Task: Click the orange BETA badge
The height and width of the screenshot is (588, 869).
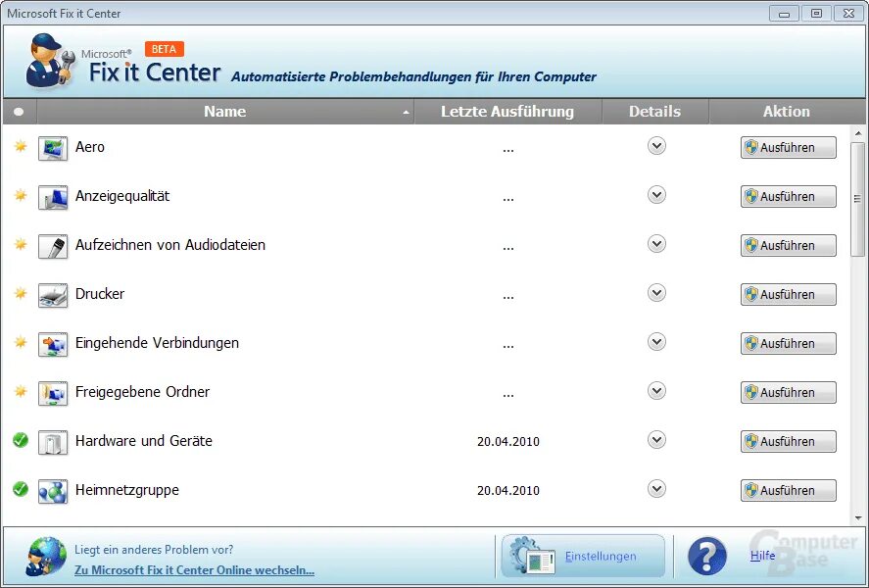Action: [164, 49]
